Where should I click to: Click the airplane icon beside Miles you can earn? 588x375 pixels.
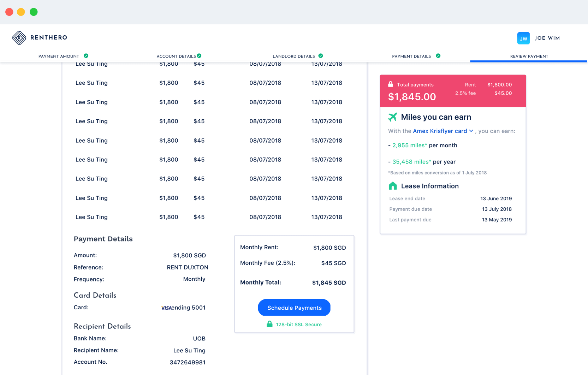click(392, 117)
